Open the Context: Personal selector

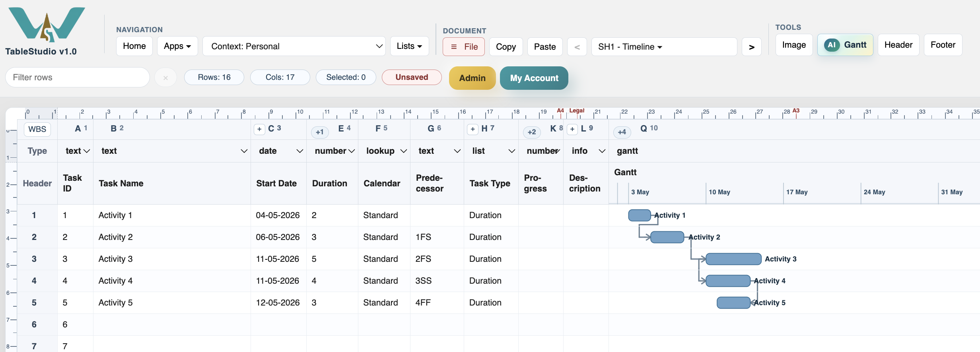(x=294, y=46)
